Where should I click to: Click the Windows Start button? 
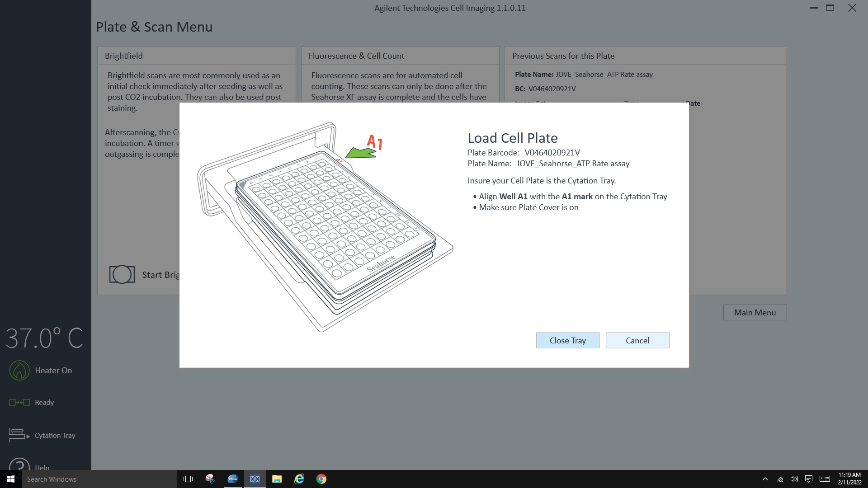(x=11, y=479)
